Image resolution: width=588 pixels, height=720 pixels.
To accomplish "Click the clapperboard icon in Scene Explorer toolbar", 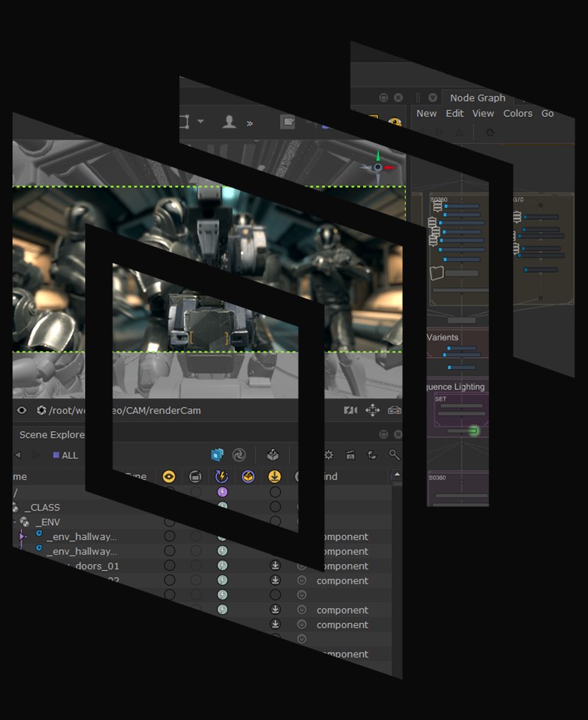I will [350, 455].
